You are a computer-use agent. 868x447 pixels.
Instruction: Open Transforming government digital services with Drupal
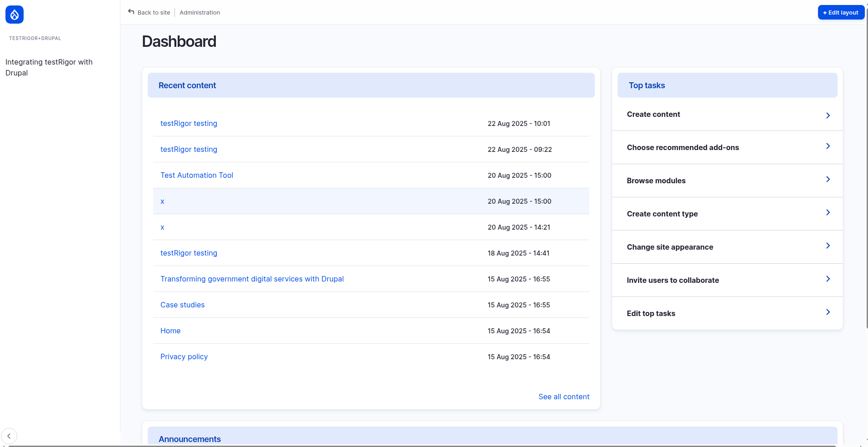[252, 279]
